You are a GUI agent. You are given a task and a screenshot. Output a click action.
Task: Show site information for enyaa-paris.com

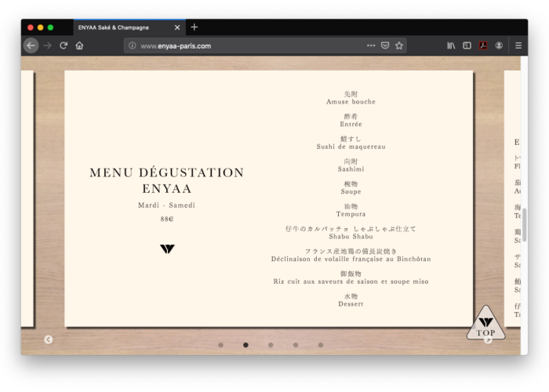[x=133, y=45]
